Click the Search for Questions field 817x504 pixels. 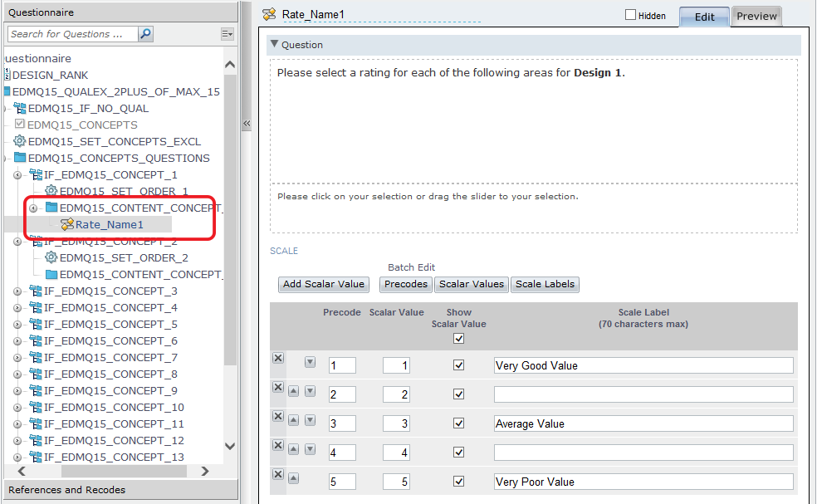[73, 34]
